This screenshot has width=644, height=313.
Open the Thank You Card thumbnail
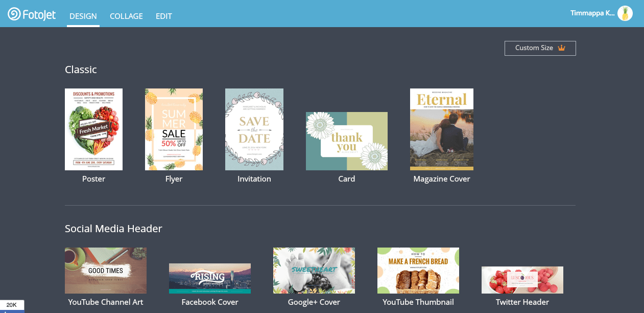(x=346, y=141)
